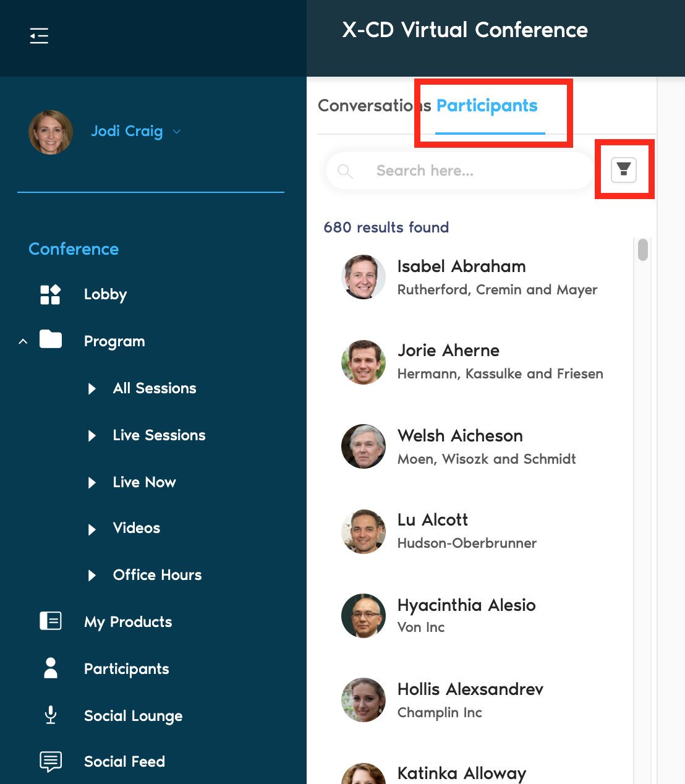
Task: Expand the Office Hours triangle
Action: coord(92,576)
